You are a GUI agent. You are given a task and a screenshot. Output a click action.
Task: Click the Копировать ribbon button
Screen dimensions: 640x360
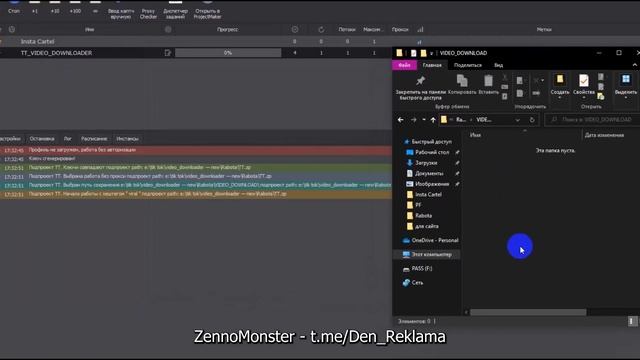[x=462, y=85]
